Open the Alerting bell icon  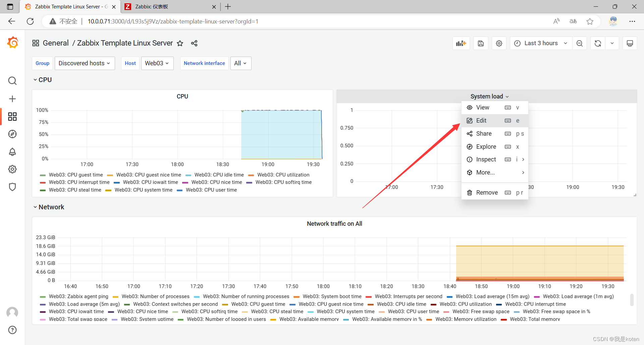[12, 152]
